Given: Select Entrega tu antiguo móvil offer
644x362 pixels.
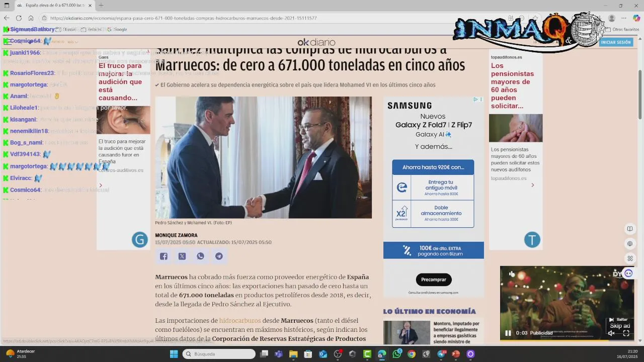Looking at the screenshot, I should (433, 188).
